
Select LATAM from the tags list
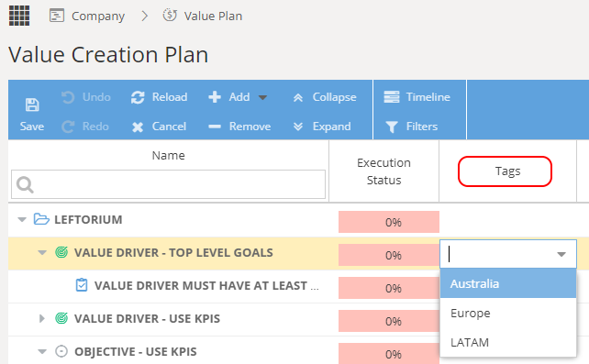[x=508, y=342]
